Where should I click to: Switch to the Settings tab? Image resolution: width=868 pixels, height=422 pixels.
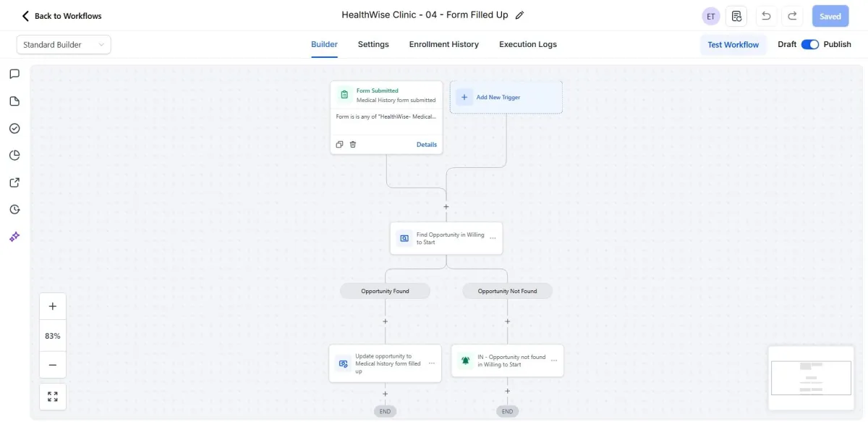point(373,45)
